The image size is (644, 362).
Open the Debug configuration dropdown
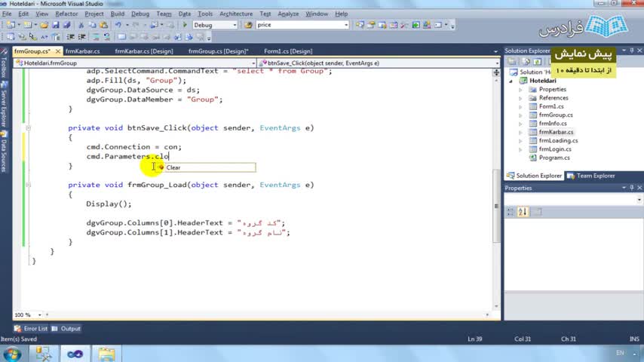(235, 25)
